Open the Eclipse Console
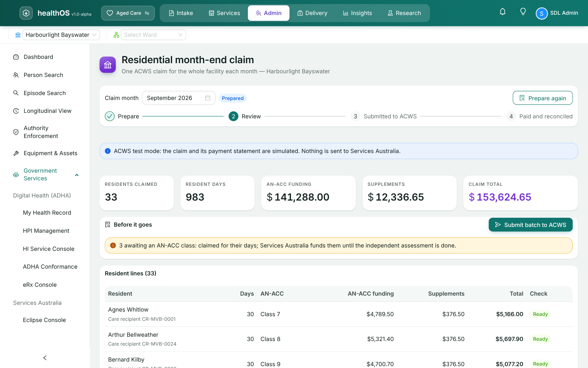 click(x=44, y=320)
